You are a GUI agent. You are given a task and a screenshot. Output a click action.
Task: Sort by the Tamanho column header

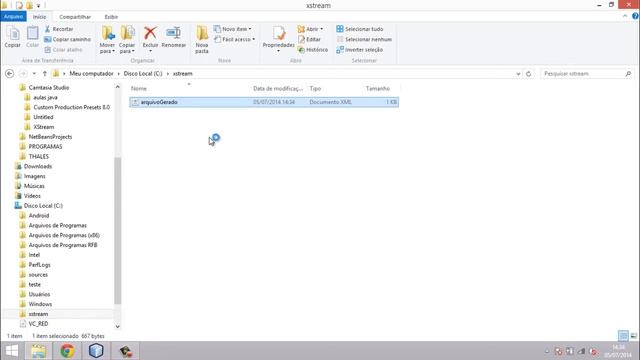(378, 88)
